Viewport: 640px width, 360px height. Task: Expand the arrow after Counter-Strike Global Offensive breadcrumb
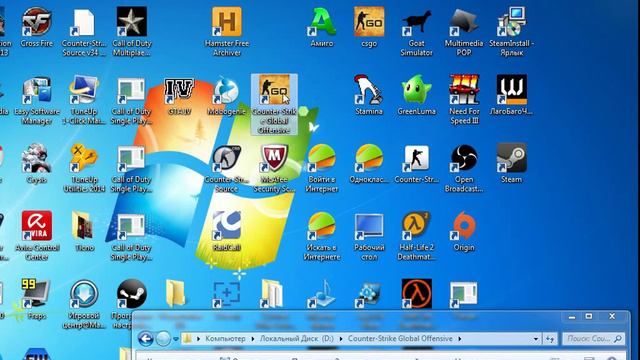(460, 339)
